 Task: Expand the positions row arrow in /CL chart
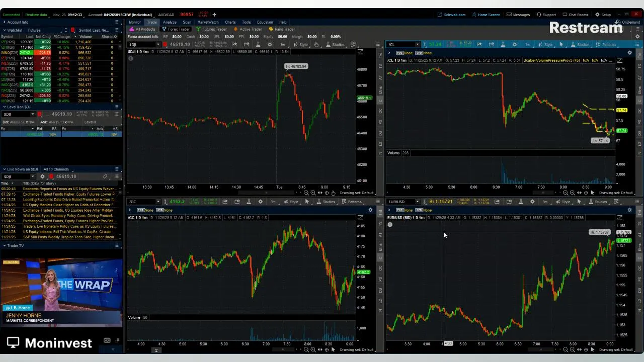[390, 53]
